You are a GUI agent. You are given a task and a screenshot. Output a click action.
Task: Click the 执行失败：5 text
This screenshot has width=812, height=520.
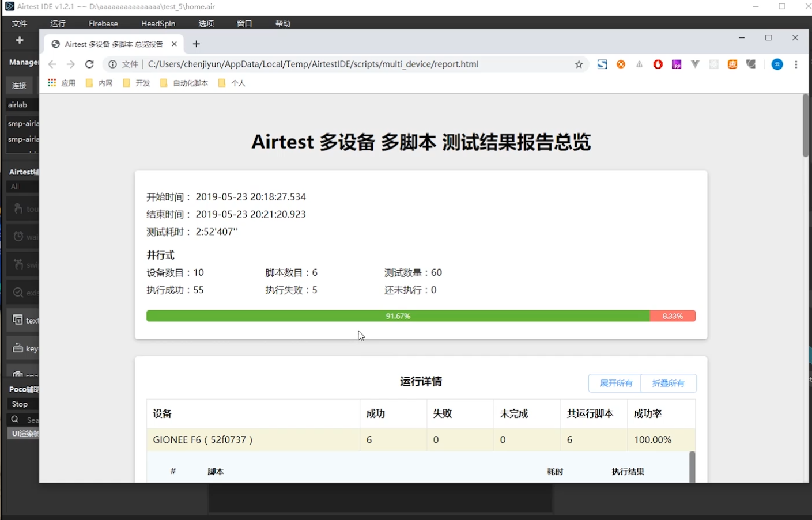point(291,290)
